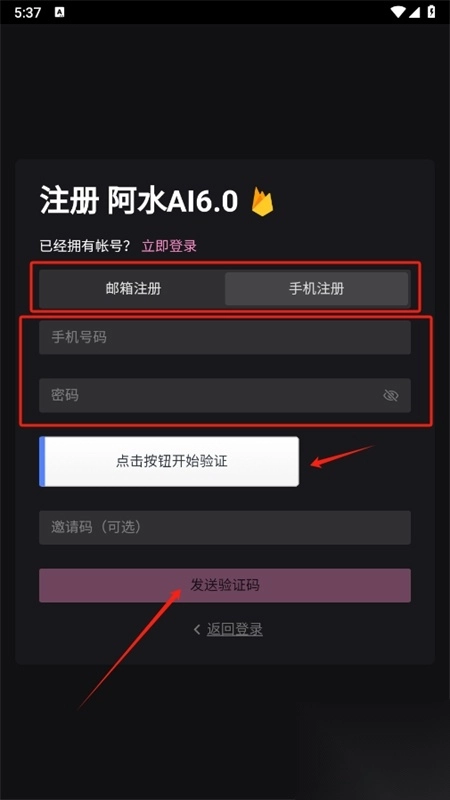Screen dimensions: 450x800
Task: Focus the 手机号码 input field
Action: 225,337
